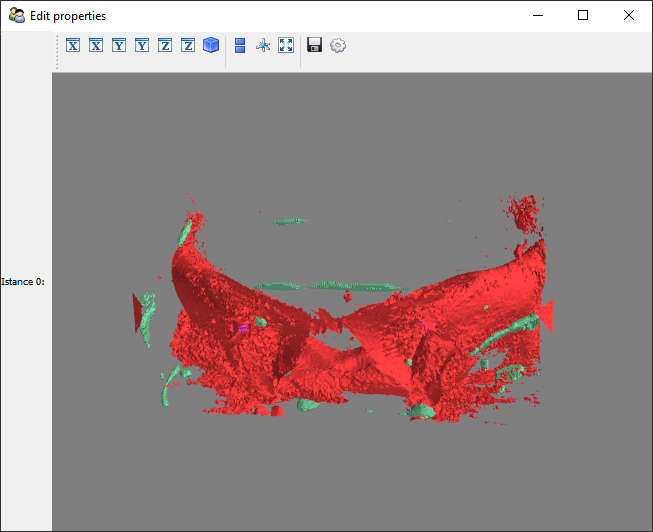This screenshot has height=532, width=653.
Task: Select the first Z axis view icon
Action: (165, 45)
